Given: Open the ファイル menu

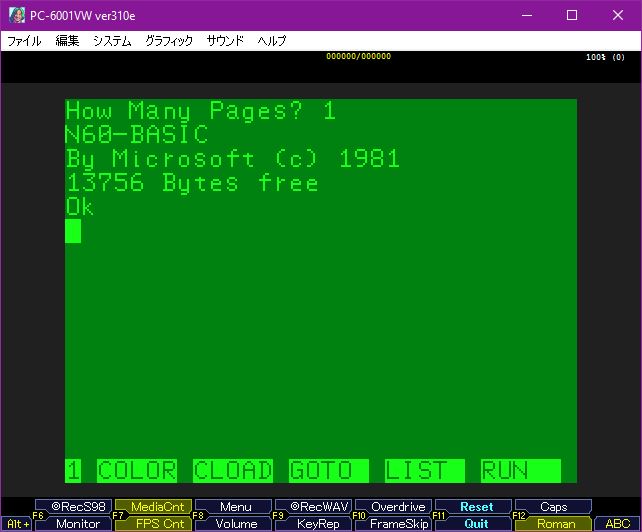Looking at the screenshot, I should (x=24, y=41).
